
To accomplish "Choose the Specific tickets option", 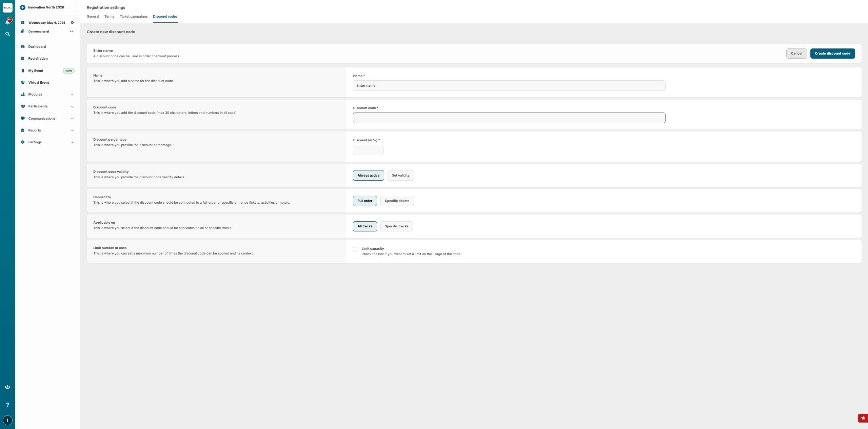I will 397,201.
